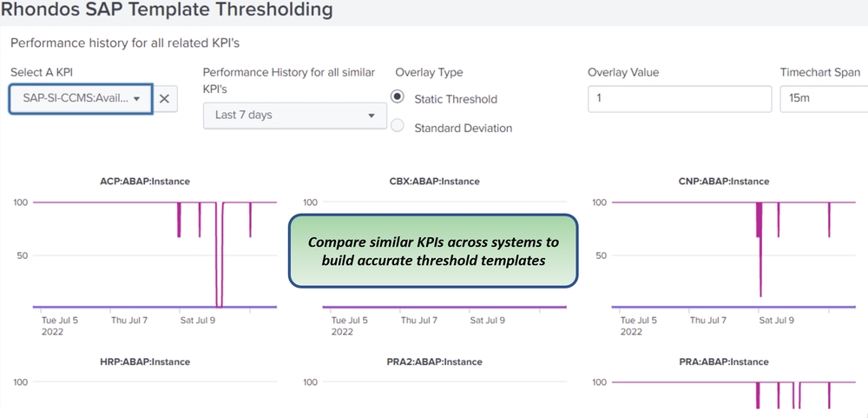Click the Select A KPI label

[x=43, y=73]
